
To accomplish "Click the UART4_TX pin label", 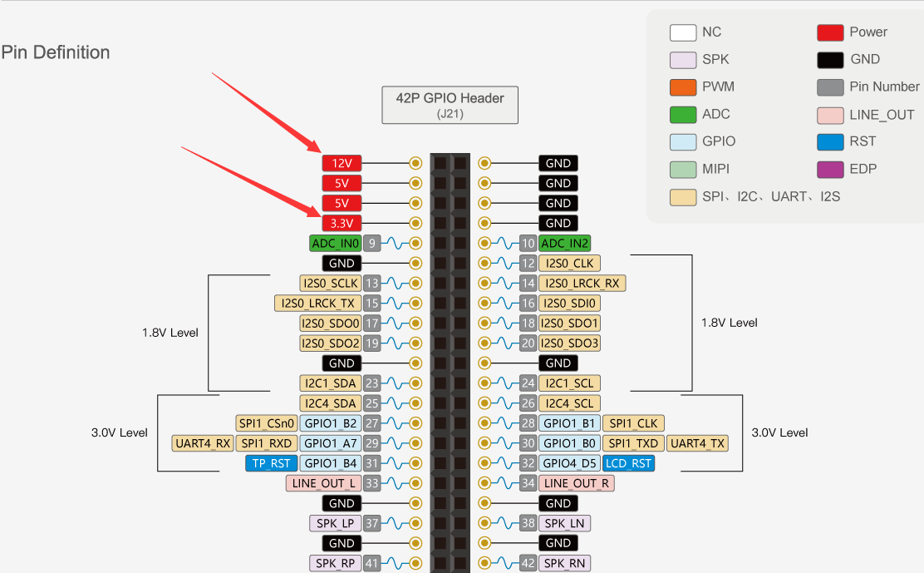I will point(697,443).
